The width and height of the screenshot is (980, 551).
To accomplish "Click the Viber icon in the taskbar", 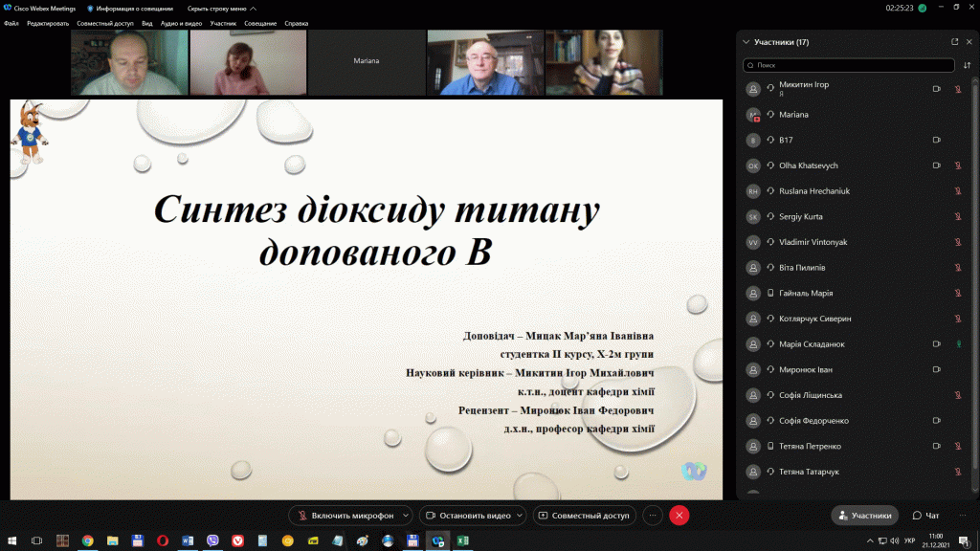I will (x=212, y=540).
